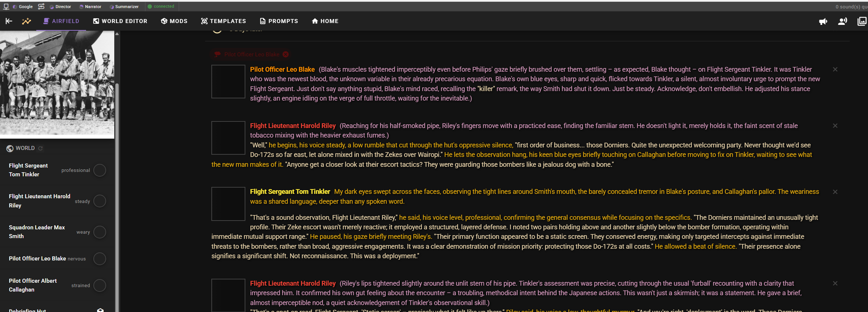Open the PROMPTS tab
This screenshot has height=312, width=868.
tap(279, 21)
